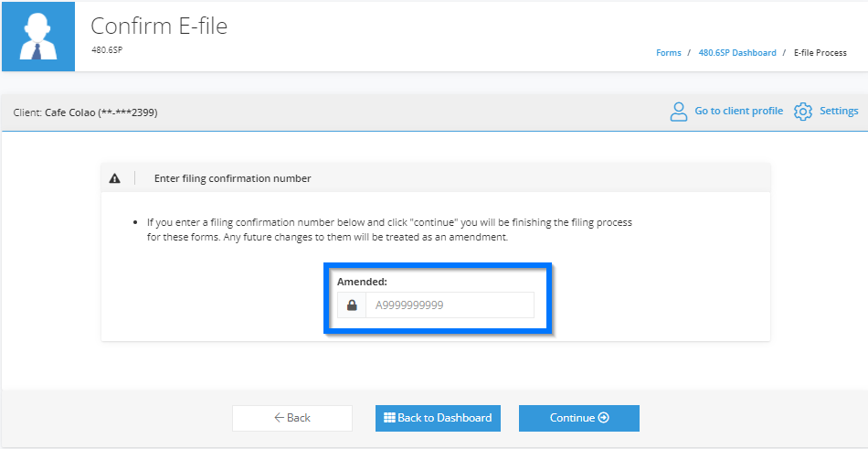868x449 pixels.
Task: Click the Enter filing confirmation number header
Action: (x=232, y=178)
